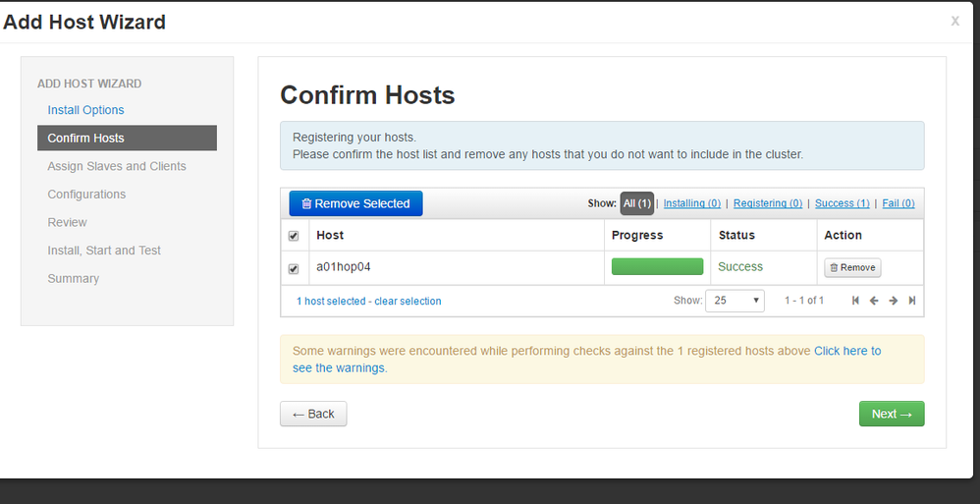Filter hosts by Fail (0)
Screen dimensions: 980x504
tap(898, 203)
